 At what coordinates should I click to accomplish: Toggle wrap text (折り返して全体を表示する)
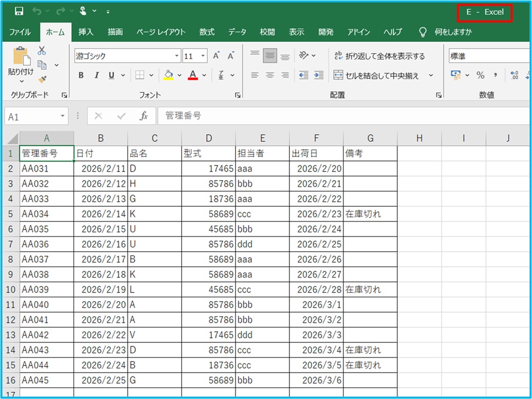pyautogui.click(x=379, y=56)
